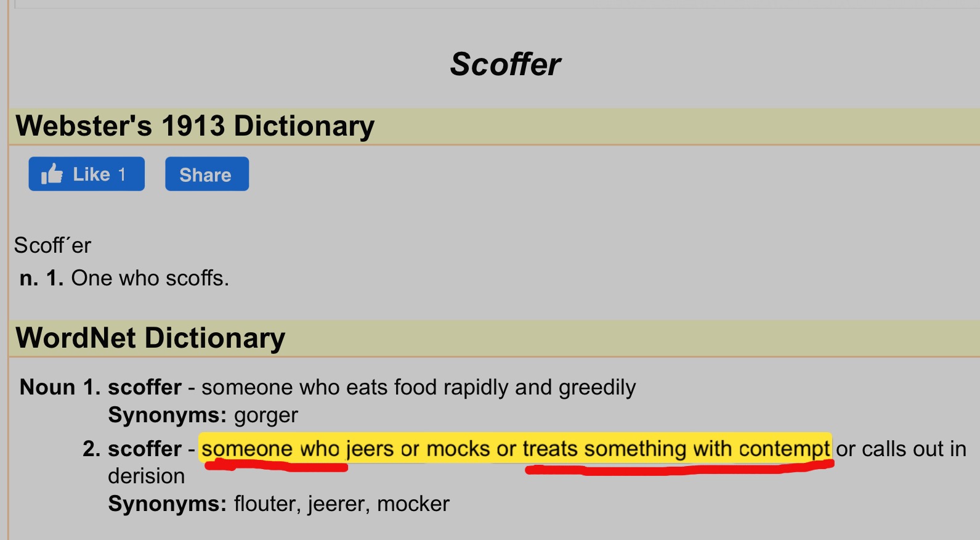Click the Share button
This screenshot has height=540, width=980.
click(x=206, y=174)
